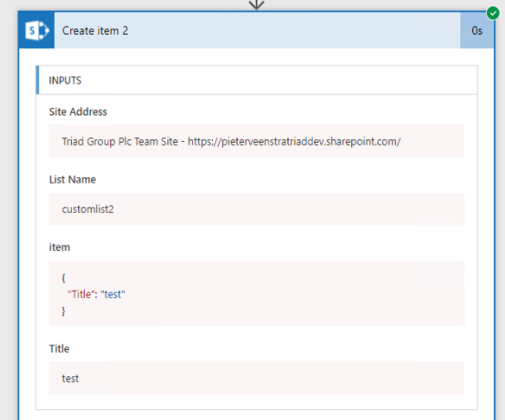The image size is (505, 420).
Task: Click the opening brace in item JSON
Action: (64, 278)
